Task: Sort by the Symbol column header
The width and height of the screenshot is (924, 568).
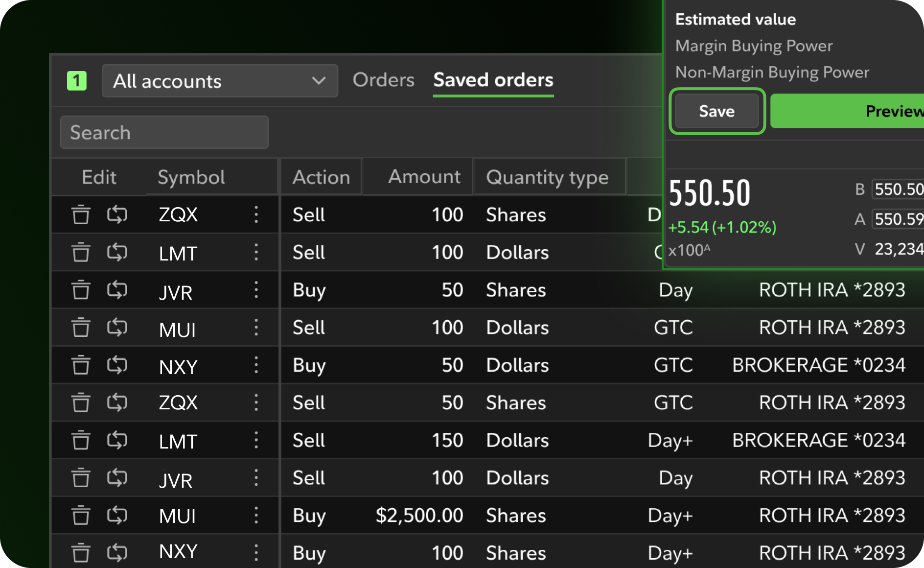Action: coord(191,177)
